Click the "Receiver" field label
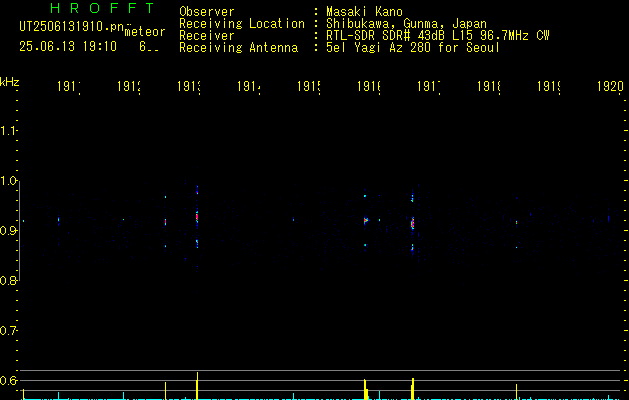This screenshot has height=400, width=629. click(207, 35)
